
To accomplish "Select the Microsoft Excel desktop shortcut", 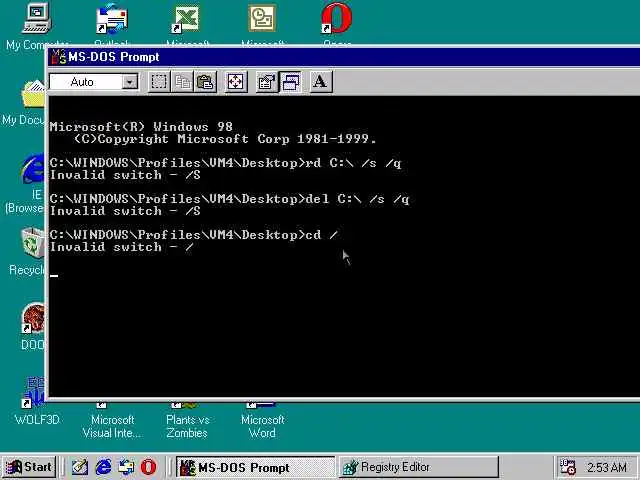I will coord(187,25).
